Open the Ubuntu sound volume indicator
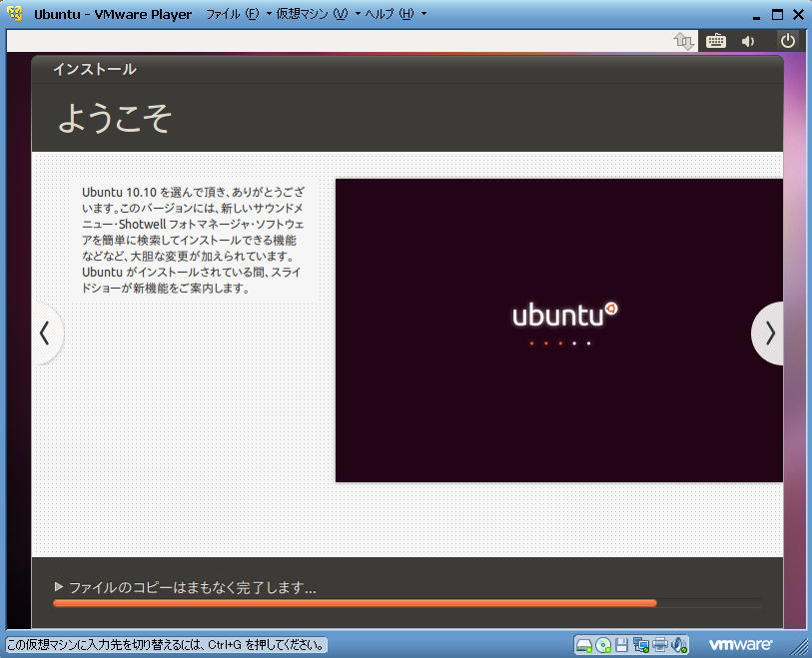The image size is (812, 658). click(748, 41)
